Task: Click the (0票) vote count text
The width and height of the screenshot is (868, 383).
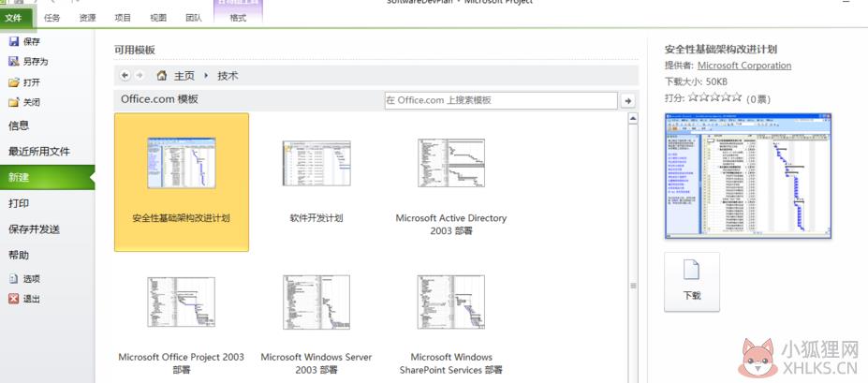Action: point(758,99)
